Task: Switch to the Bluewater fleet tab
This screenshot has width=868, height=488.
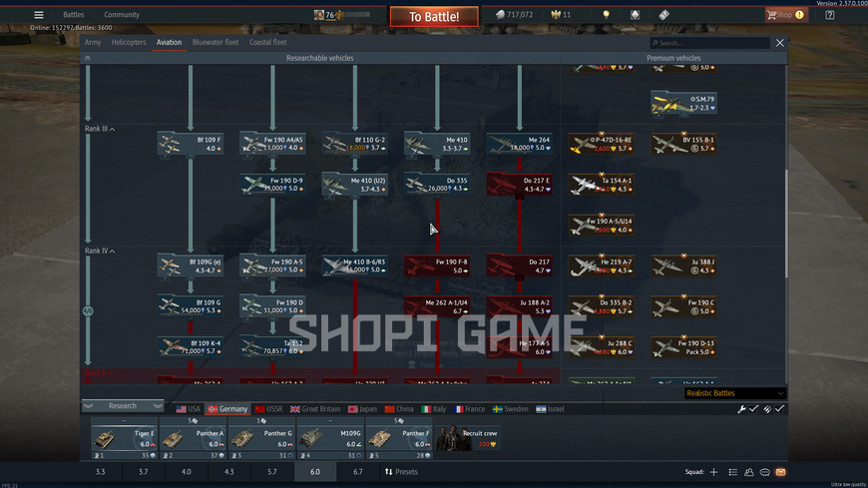Action: click(216, 42)
